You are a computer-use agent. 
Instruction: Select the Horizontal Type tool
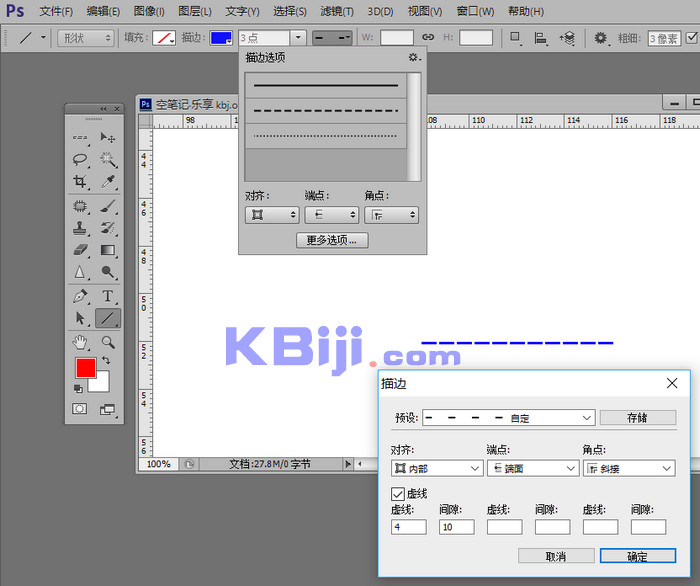pyautogui.click(x=108, y=297)
